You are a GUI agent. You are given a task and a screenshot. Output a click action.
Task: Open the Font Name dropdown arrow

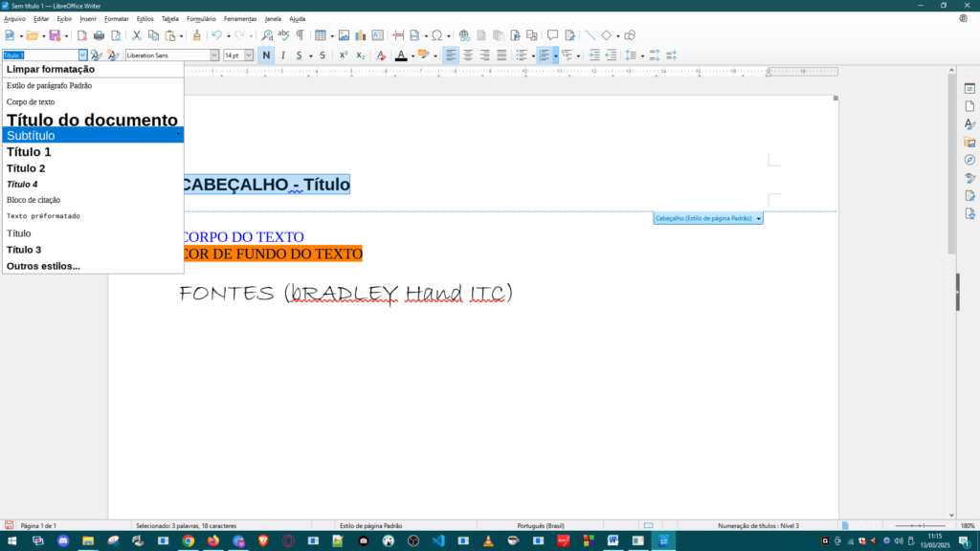(x=214, y=55)
